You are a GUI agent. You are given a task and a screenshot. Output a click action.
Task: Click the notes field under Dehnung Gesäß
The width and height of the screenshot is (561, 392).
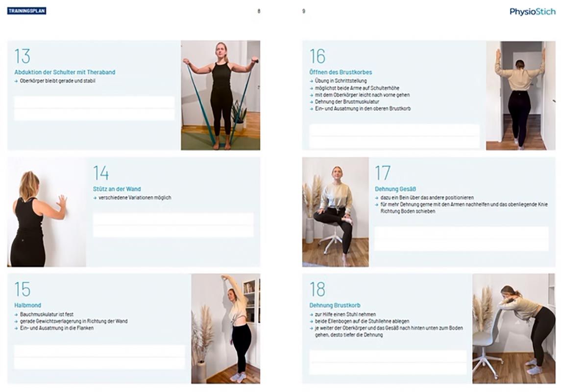462,239
